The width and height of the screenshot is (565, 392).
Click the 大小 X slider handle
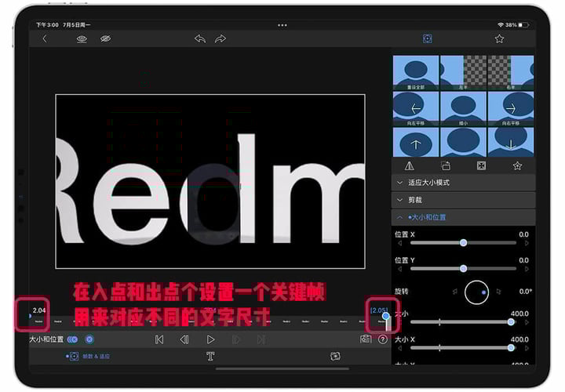tap(511, 348)
